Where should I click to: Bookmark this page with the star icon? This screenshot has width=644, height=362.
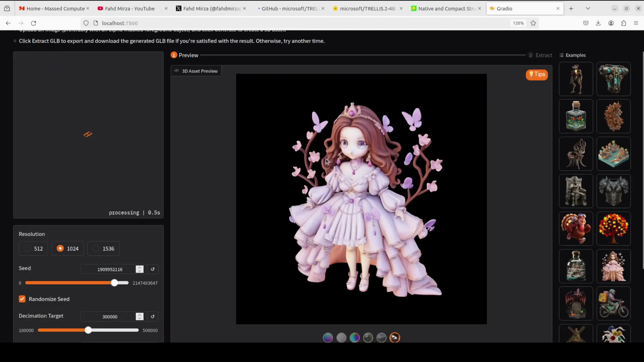point(533,23)
